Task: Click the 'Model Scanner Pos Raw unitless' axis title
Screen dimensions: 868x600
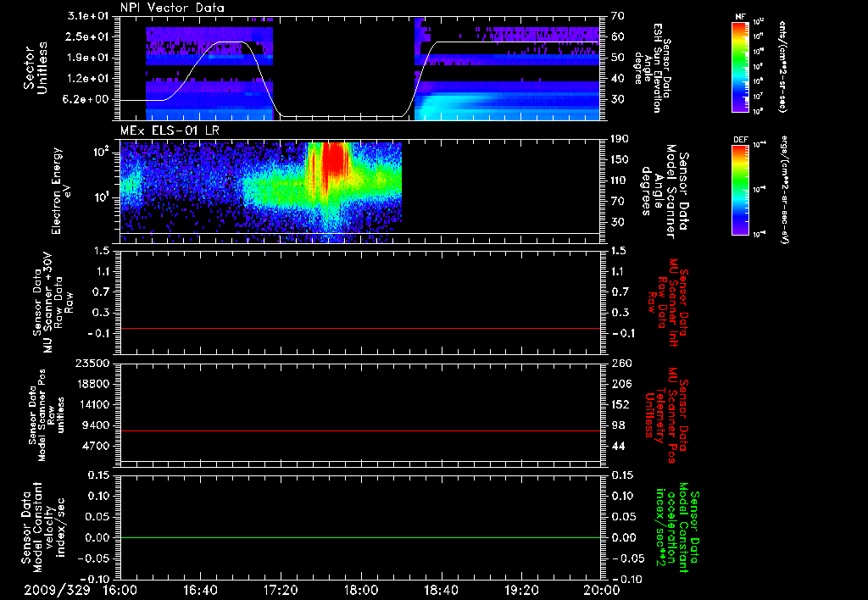Action: (47, 415)
